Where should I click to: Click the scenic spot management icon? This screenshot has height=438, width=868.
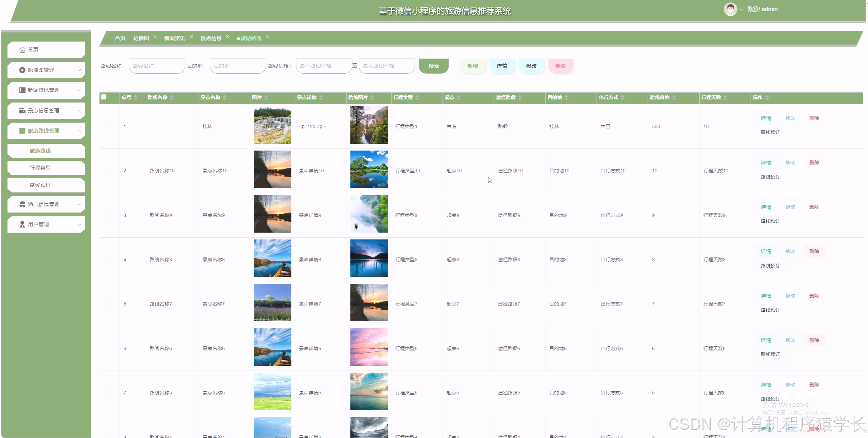point(22,111)
